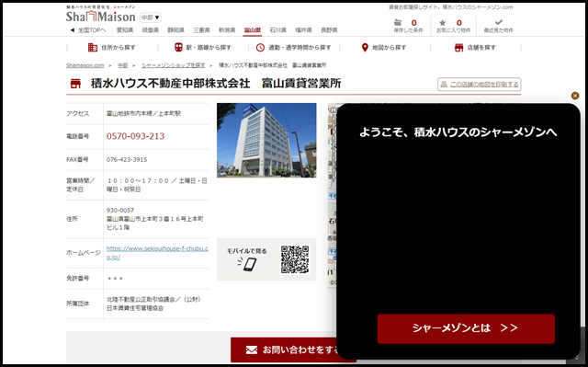Click the printer icon in print button
This screenshot has width=588, height=367.
click(444, 84)
